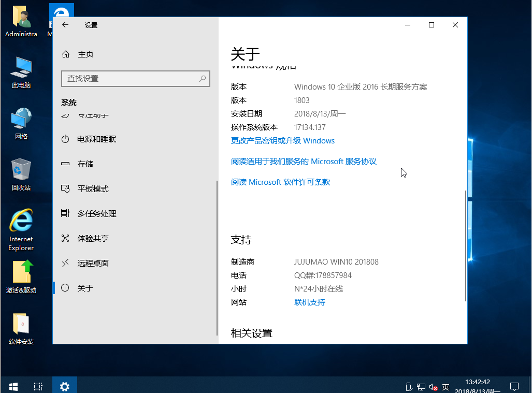Image resolution: width=532 pixels, height=393 pixels.
Task: Open Task View in the taskbar
Action: (x=38, y=386)
